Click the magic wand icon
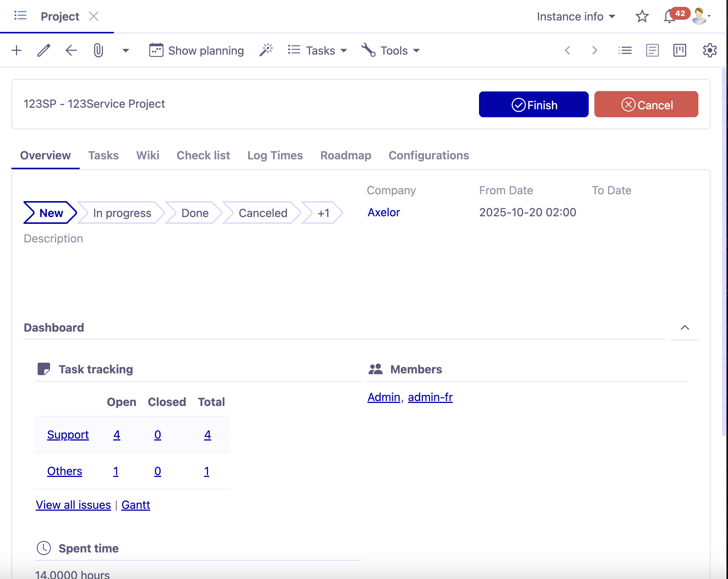This screenshot has width=728, height=579. (x=266, y=50)
